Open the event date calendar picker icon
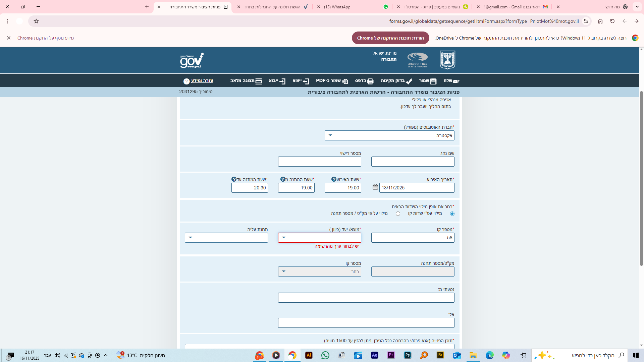 point(375,187)
